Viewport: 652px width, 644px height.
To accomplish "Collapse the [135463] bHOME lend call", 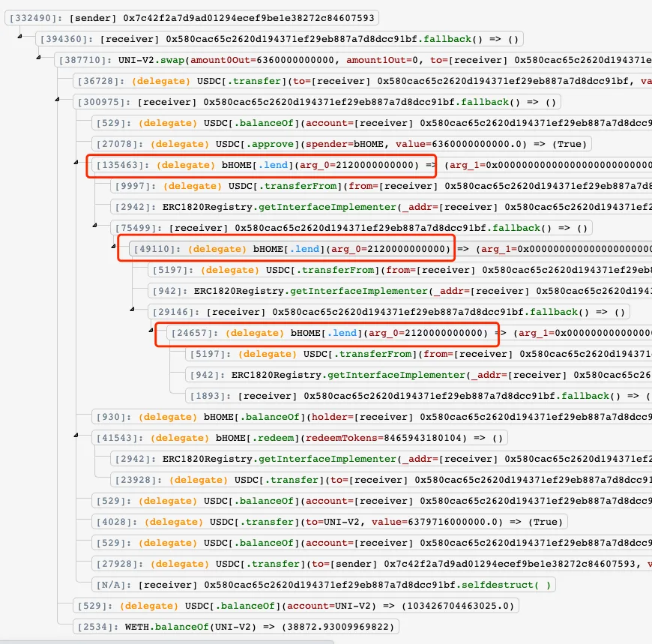I will pyautogui.click(x=76, y=162).
